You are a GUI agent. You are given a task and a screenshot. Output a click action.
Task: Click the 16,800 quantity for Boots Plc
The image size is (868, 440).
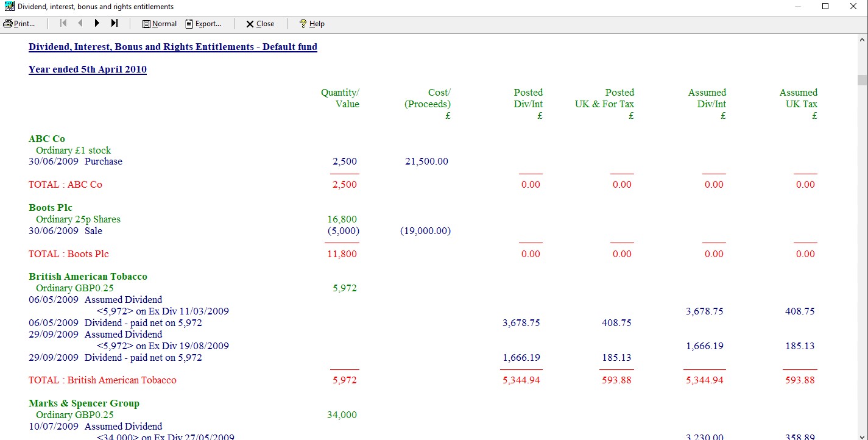tap(342, 219)
